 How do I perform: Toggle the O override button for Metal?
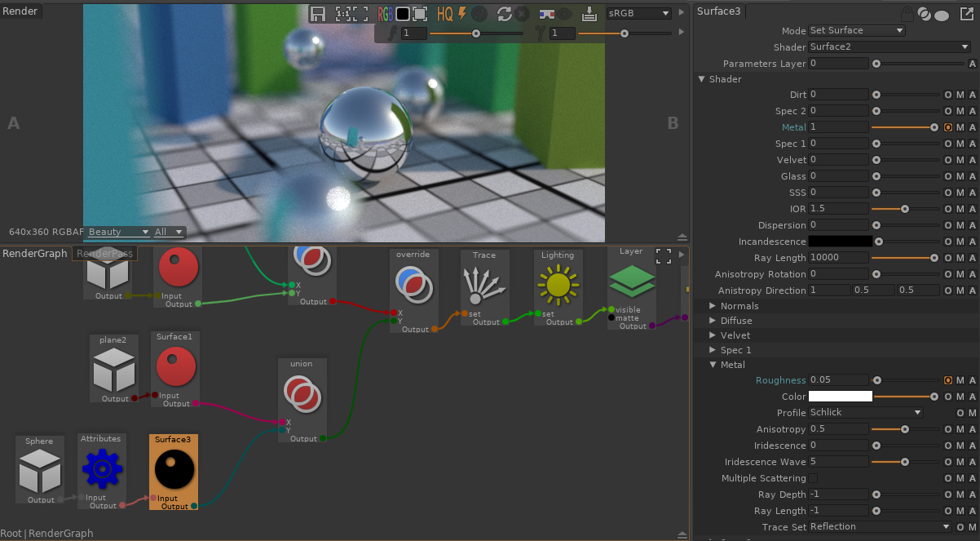(948, 127)
